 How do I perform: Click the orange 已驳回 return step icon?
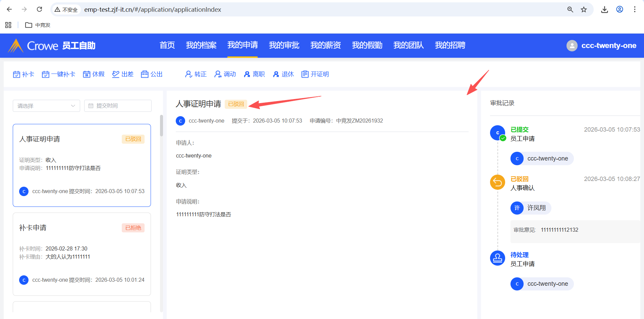[x=497, y=182]
